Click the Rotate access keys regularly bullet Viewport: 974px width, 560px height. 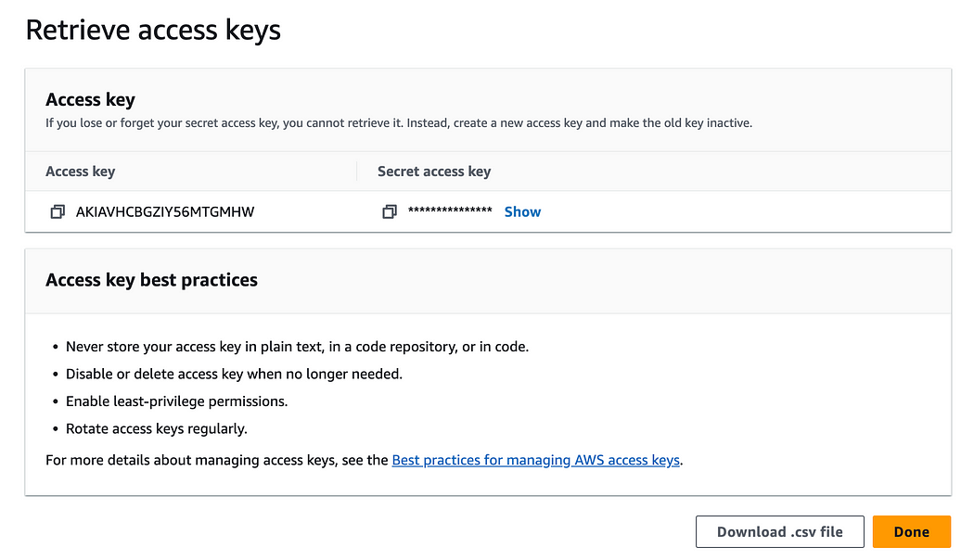(x=157, y=428)
